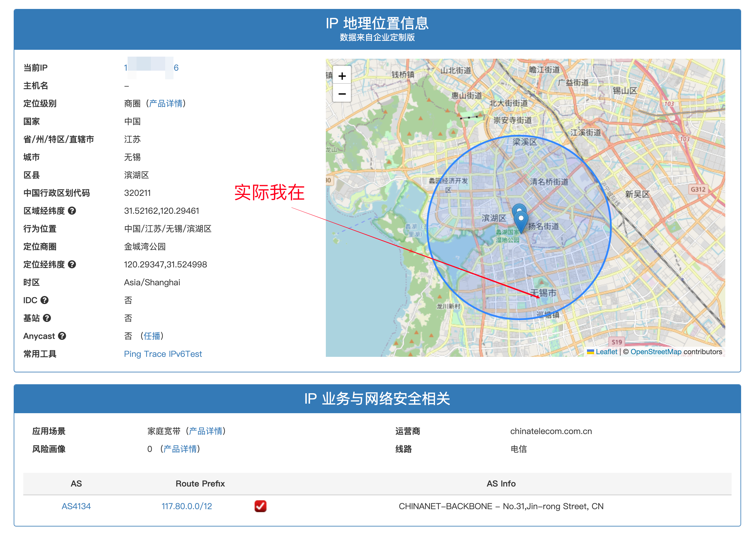Open the Trace tool link
Viewport: 756px width, 536px height.
155,354
